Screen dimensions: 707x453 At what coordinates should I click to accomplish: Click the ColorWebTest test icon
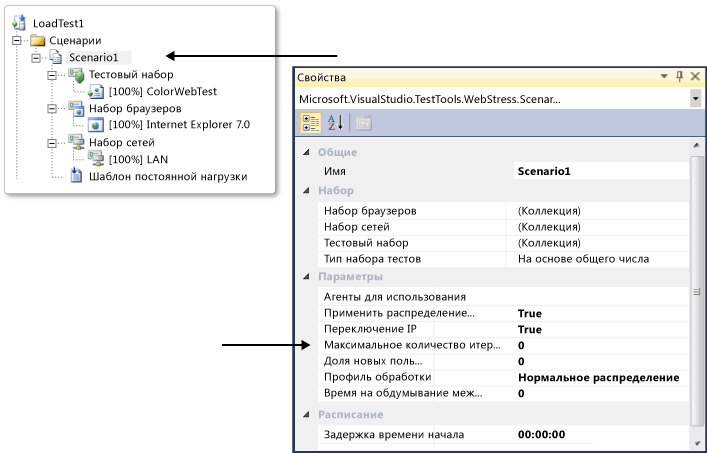(x=96, y=92)
